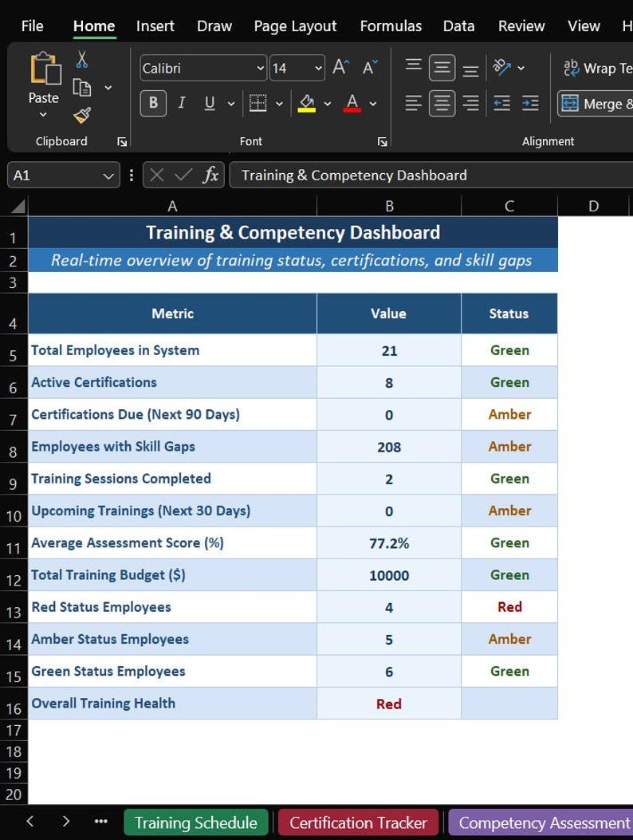The image size is (633, 840).
Task: Middle align cell contents
Action: pos(442,68)
